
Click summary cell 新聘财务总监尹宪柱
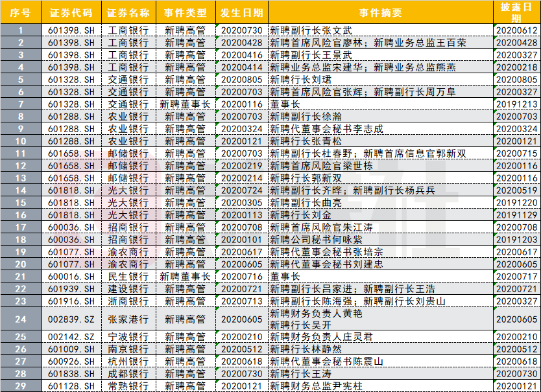tap(381, 386)
